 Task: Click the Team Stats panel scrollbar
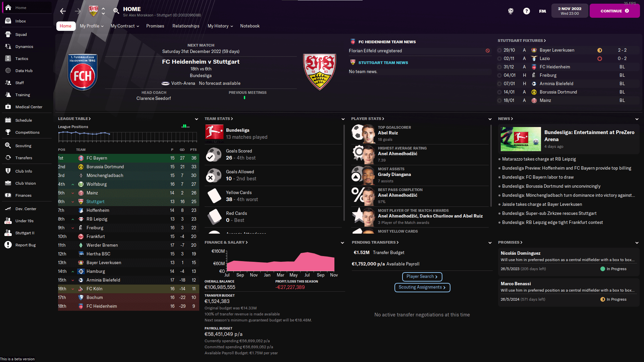click(344, 173)
